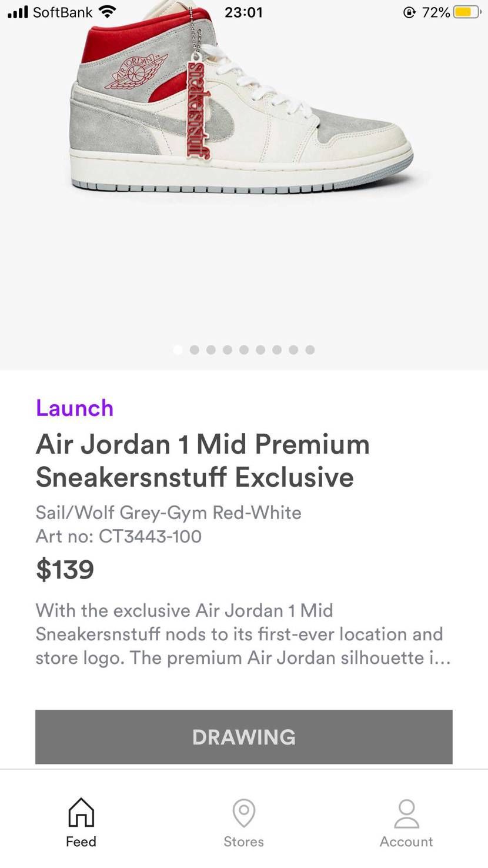Tap the Wi-Fi icon in status bar
Screen dimensions: 488x868
click(x=108, y=12)
